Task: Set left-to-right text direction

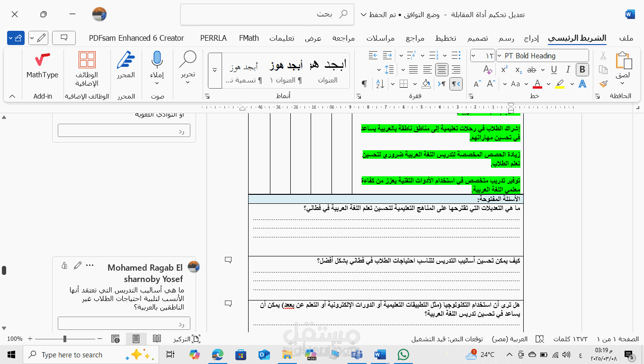Action: tap(441, 84)
